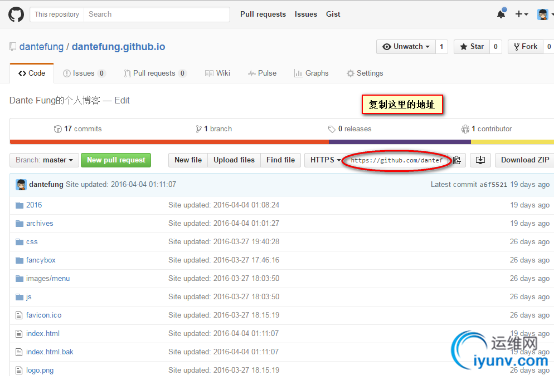Open the Branch: master dropdown
554x377 pixels.
pos(44,160)
